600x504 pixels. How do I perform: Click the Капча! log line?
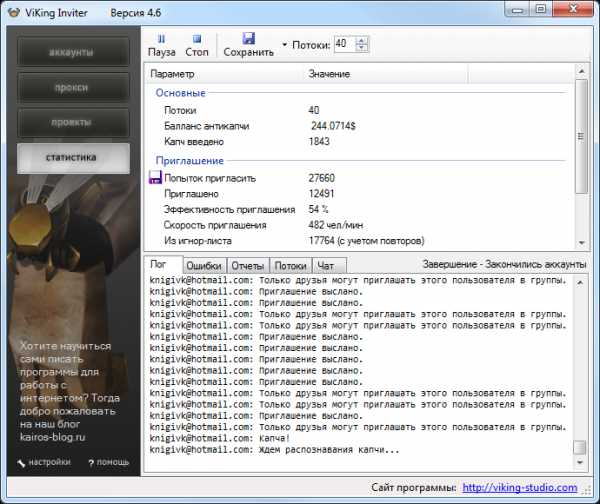(x=220, y=439)
